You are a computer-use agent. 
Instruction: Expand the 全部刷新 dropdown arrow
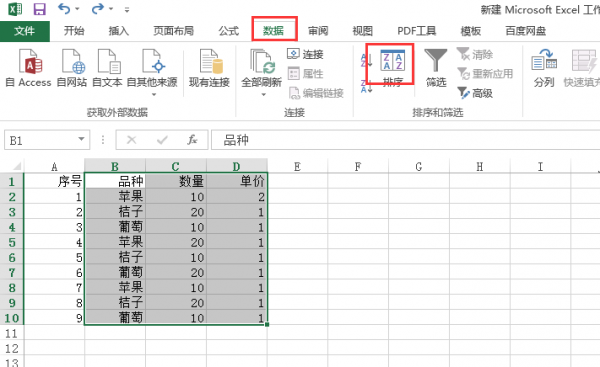(263, 94)
